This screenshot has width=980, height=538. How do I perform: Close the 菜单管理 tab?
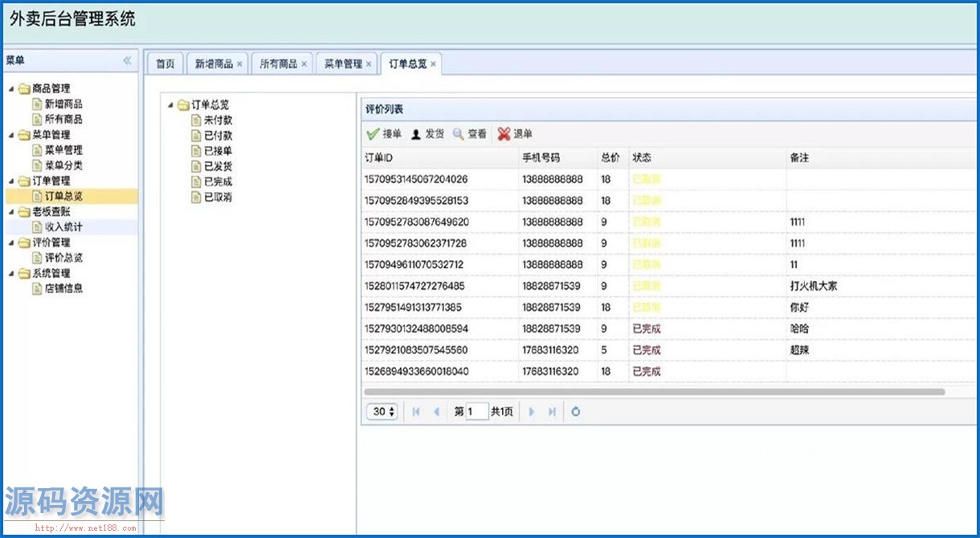point(369,64)
